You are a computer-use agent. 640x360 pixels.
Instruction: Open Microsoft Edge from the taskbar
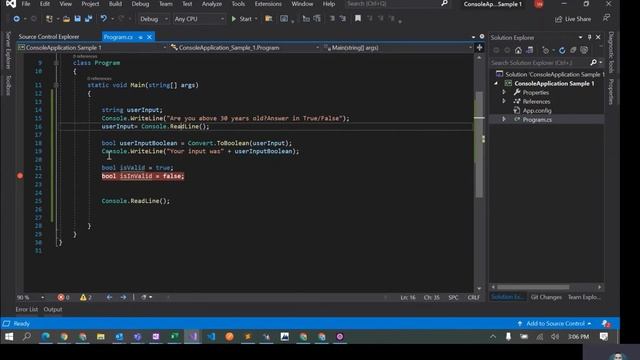(46, 337)
